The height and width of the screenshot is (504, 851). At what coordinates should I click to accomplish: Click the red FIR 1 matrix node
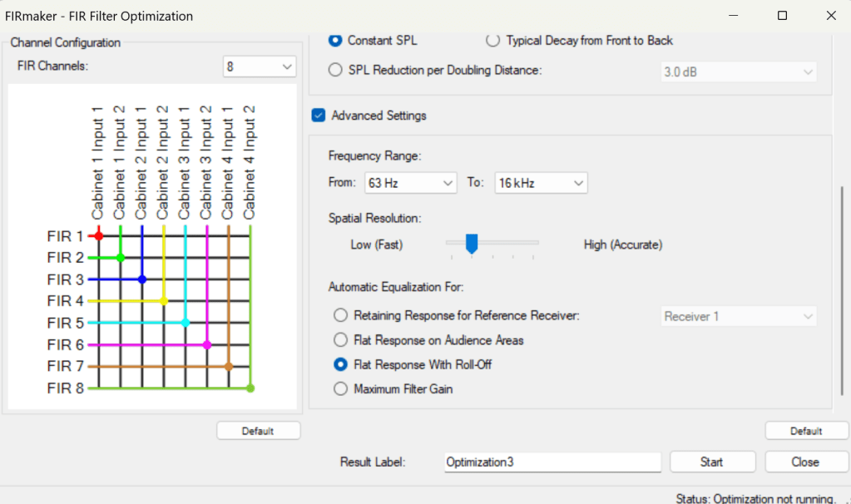click(99, 236)
